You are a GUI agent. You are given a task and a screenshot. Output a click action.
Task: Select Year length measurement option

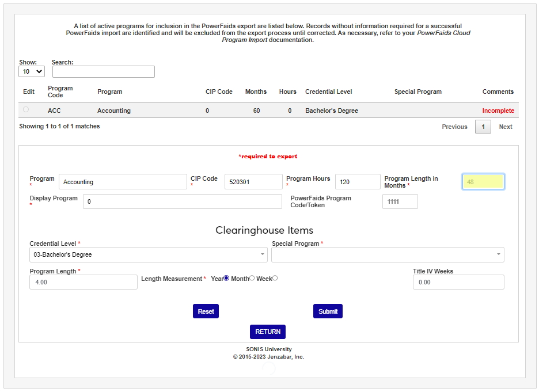tap(226, 278)
